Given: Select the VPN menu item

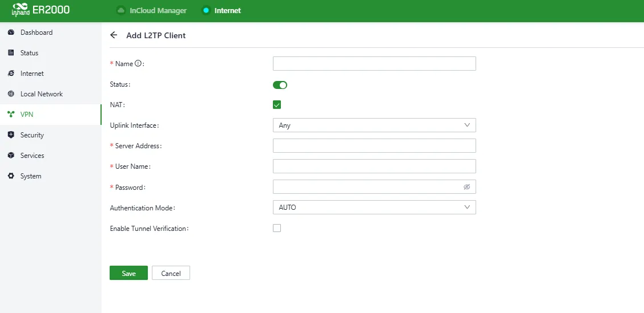Looking at the screenshot, I should 50,115.
